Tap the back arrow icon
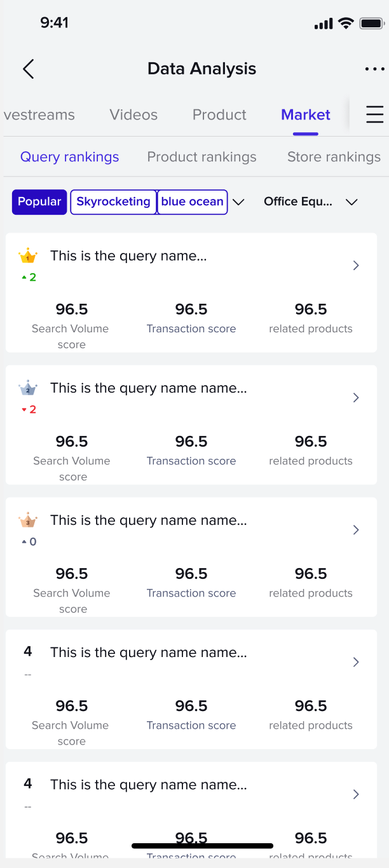 coord(28,69)
